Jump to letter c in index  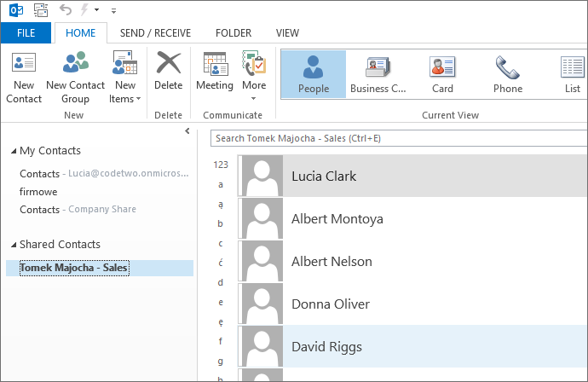[x=221, y=244]
